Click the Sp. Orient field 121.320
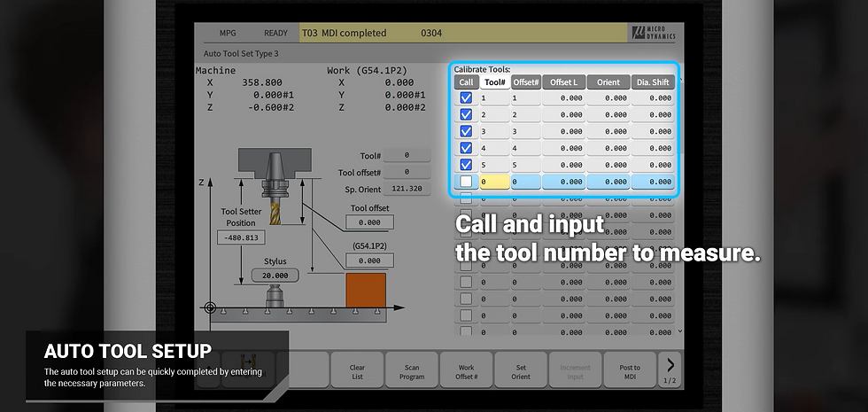 tap(407, 189)
